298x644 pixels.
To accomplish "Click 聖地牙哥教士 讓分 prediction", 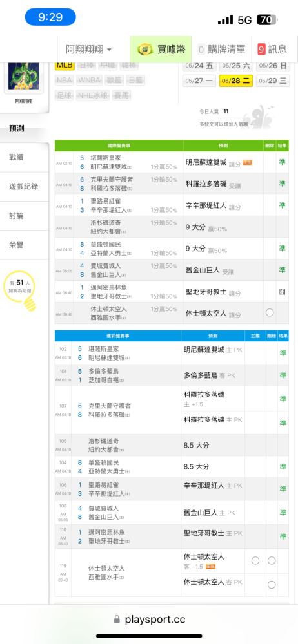I will click(214, 292).
